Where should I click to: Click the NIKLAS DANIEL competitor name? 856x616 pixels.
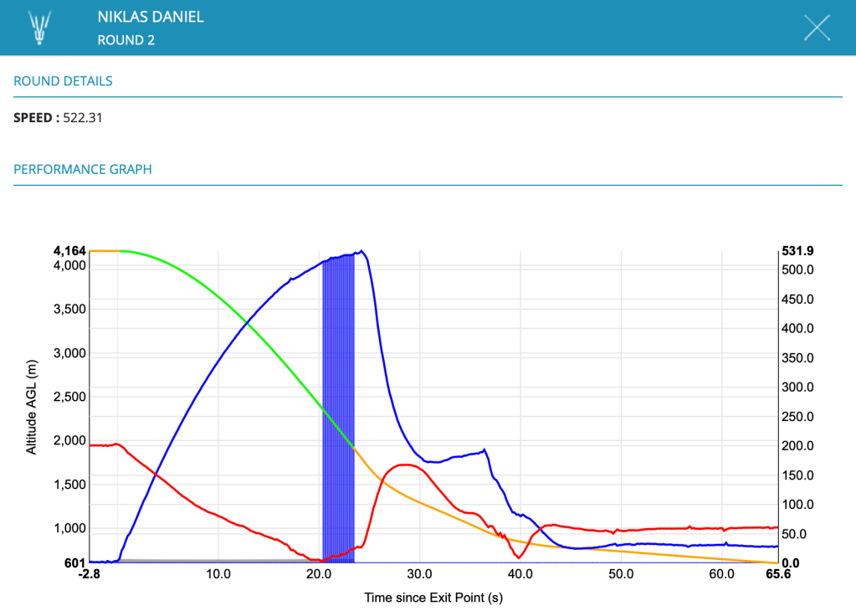click(x=151, y=17)
